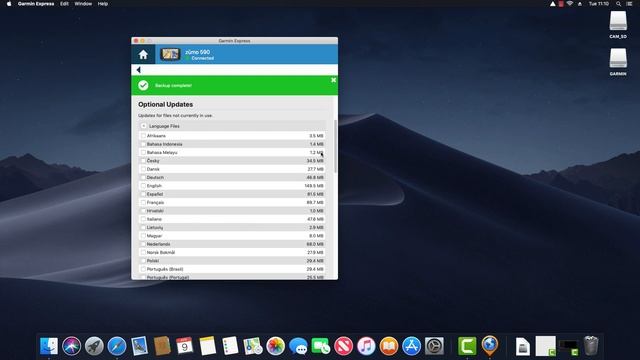Open Calendar from the Dock
The image size is (640, 360).
[184, 346]
